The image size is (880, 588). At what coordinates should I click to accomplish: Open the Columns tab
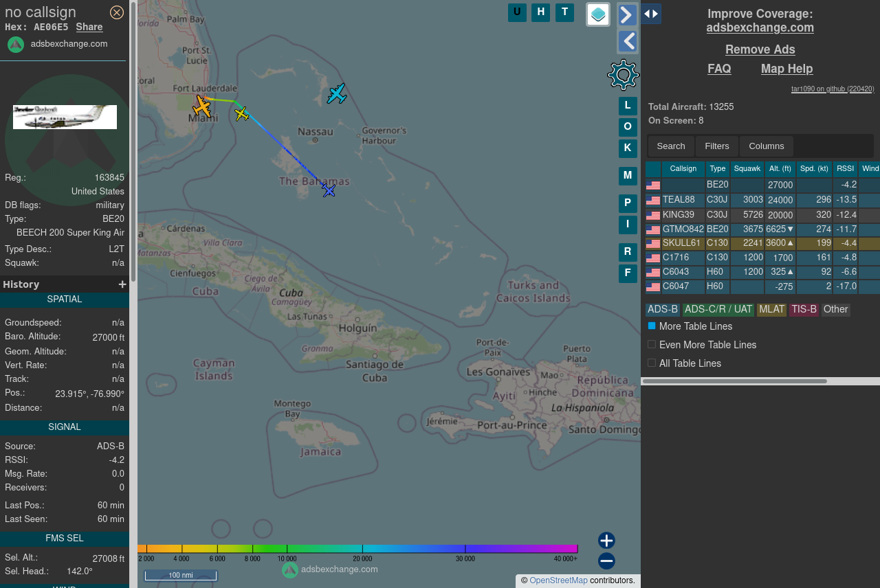[767, 146]
